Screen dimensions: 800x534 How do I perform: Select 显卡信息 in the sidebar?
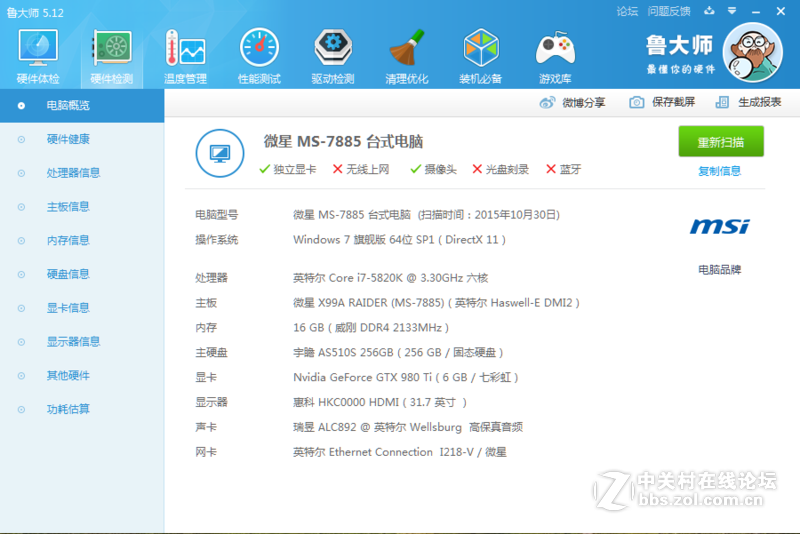pyautogui.click(x=68, y=308)
